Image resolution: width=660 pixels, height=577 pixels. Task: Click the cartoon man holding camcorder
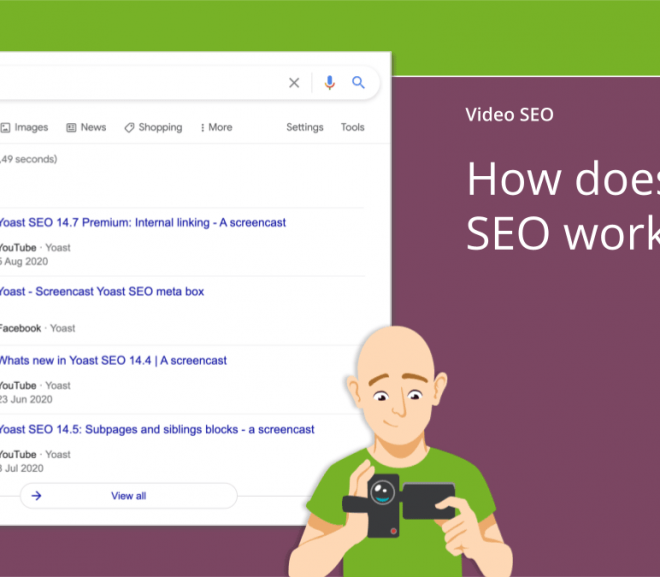[x=400, y=451]
